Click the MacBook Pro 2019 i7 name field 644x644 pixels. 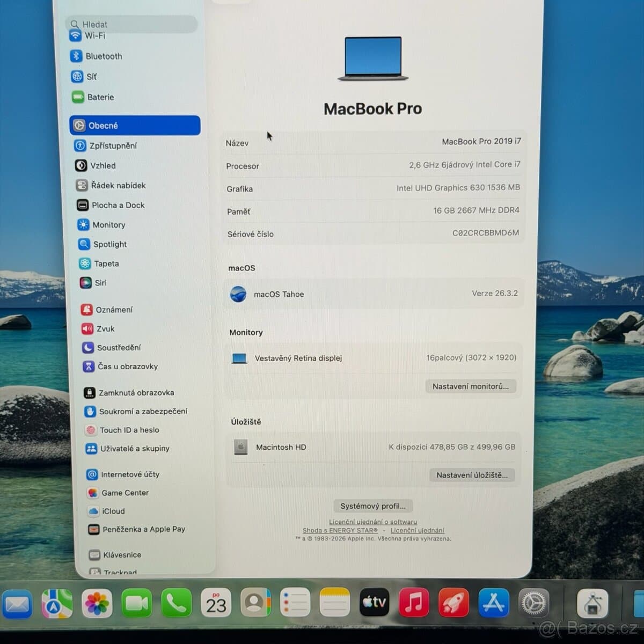click(x=481, y=142)
